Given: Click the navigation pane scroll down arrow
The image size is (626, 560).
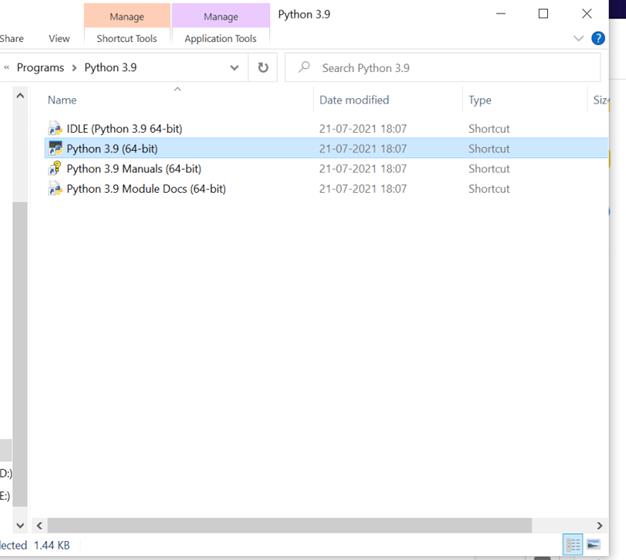Looking at the screenshot, I should tap(20, 525).
